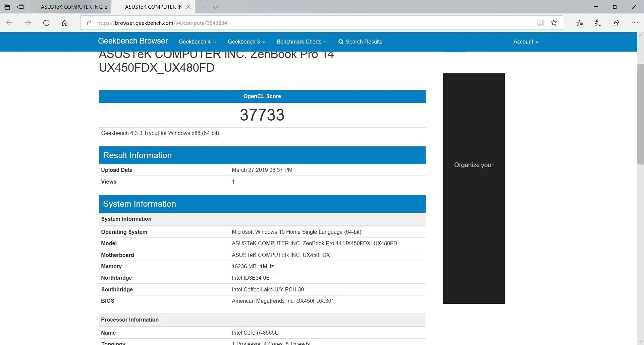Image resolution: width=644 pixels, height=345 pixels.
Task: Open the Favorites hub
Action: pyautogui.click(x=579, y=23)
